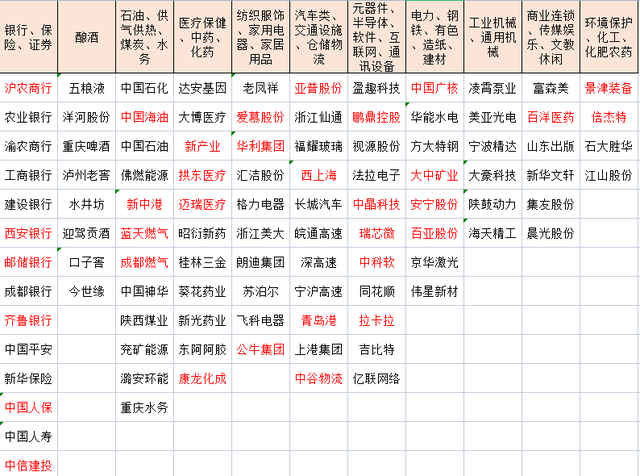The height and width of the screenshot is (476, 640).
Task: Select cell 景津装备
Action: pos(609,88)
